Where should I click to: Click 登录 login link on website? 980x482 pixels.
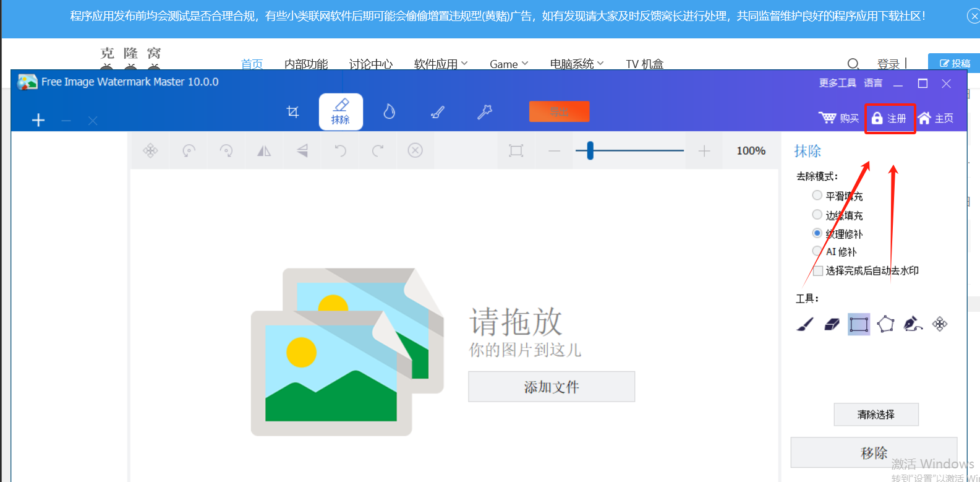point(888,64)
